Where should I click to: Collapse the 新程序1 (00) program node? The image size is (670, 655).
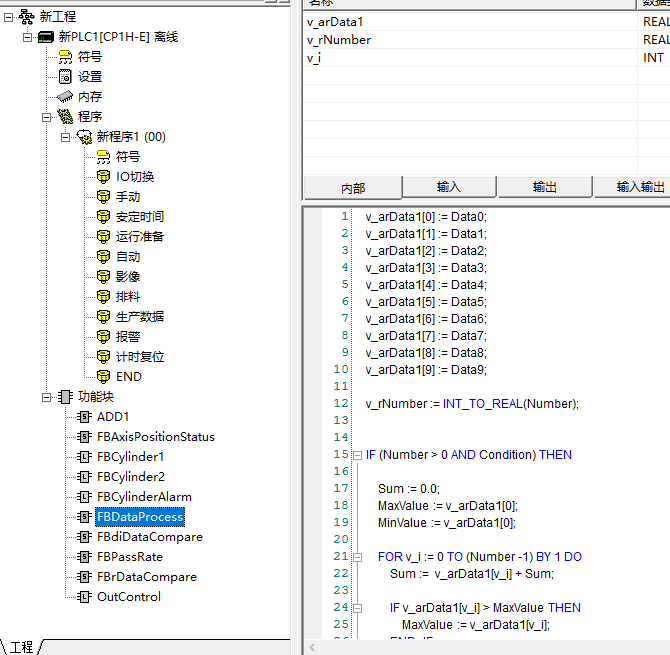pos(66,137)
